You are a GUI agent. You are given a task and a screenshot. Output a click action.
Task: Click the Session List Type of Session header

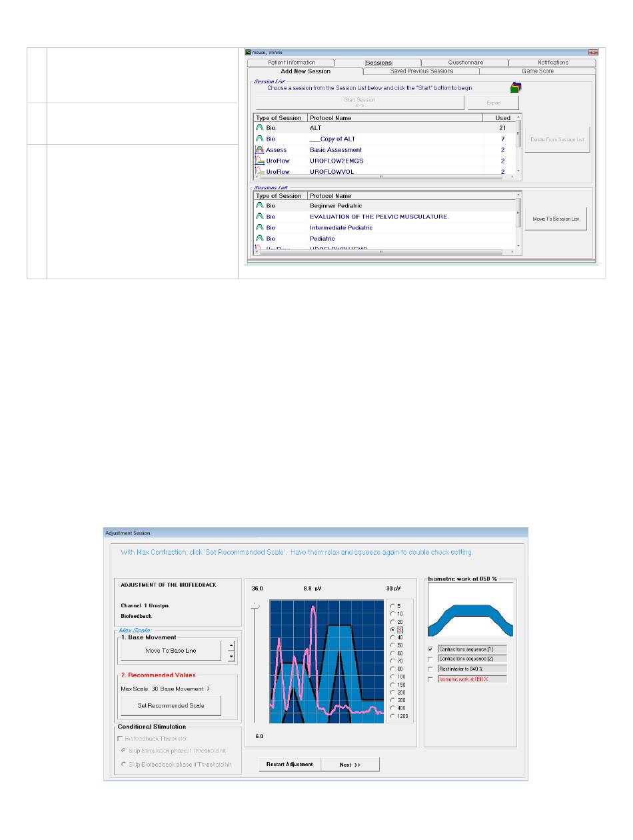tap(281, 118)
